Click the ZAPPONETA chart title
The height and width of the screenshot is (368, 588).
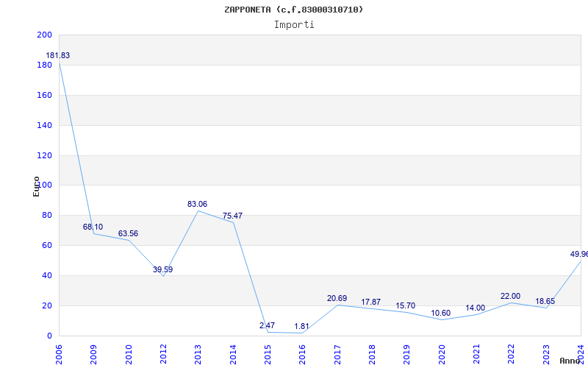tap(294, 10)
